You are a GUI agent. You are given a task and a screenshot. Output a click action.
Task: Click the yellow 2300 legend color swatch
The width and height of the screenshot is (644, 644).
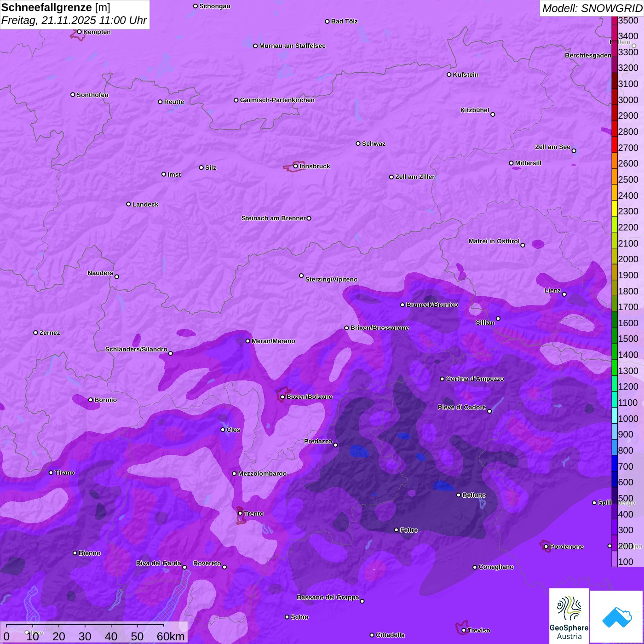click(x=615, y=208)
